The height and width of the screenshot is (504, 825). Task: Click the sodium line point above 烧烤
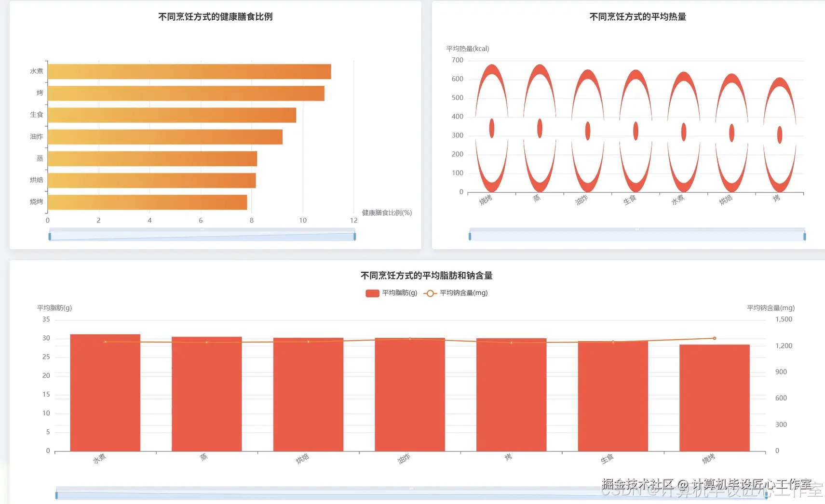coord(715,338)
